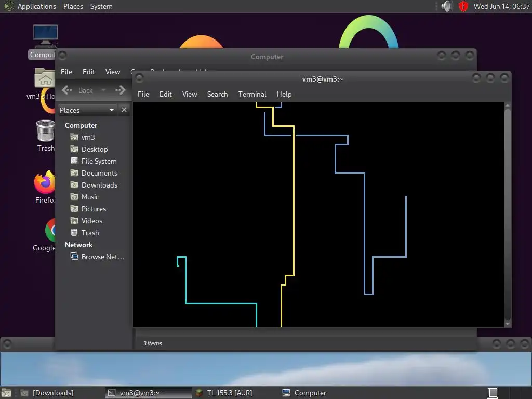Click the window menu button of Computer titlebar

tap(62, 55)
